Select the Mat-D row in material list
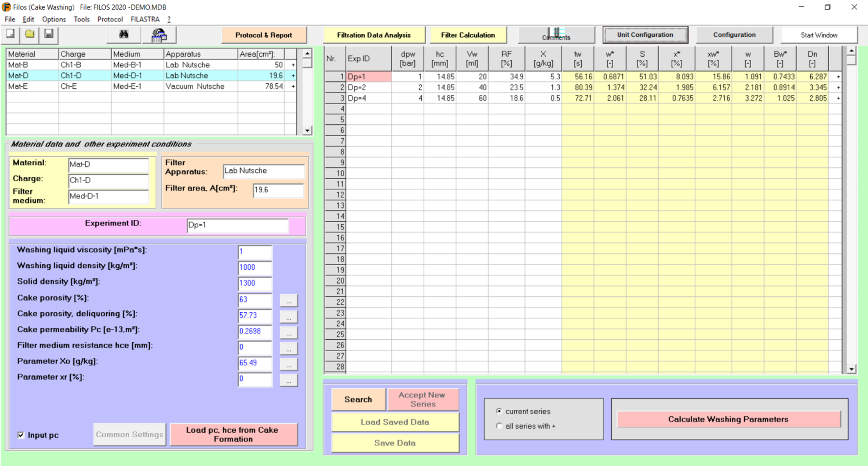 click(x=152, y=75)
